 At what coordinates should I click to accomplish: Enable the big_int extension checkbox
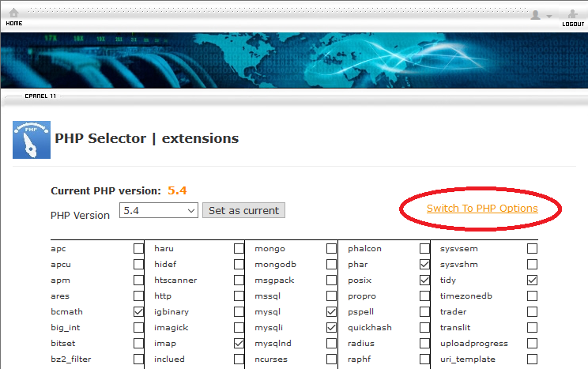(x=138, y=327)
